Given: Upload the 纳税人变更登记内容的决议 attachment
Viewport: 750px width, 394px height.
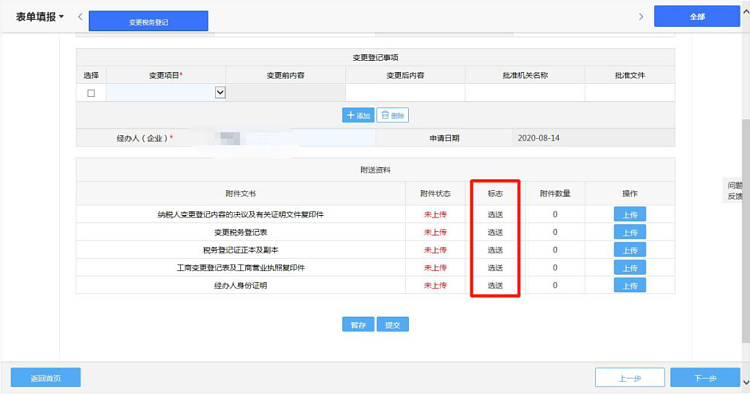Looking at the screenshot, I should coord(630,215).
